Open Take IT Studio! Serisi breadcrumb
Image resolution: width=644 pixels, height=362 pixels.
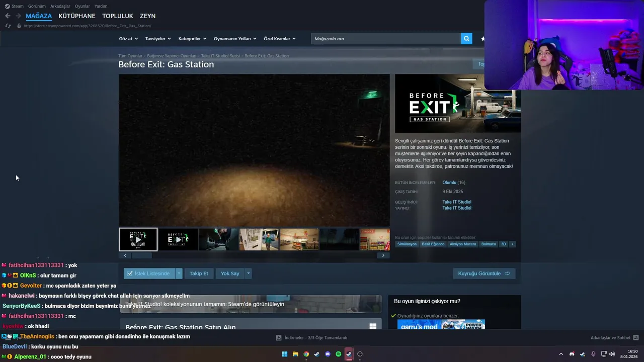coord(220,56)
